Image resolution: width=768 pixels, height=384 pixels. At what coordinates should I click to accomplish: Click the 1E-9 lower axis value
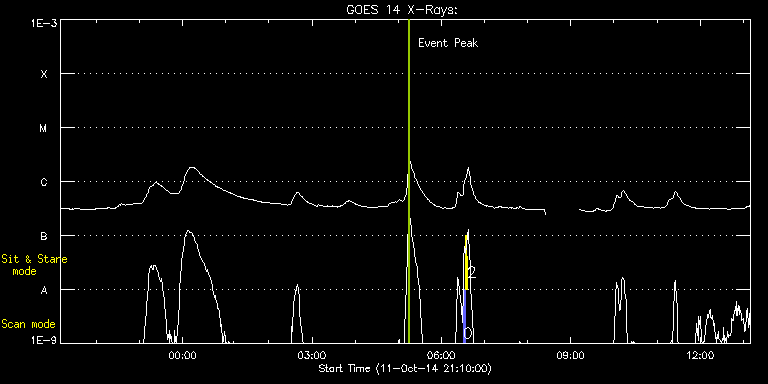(x=43, y=340)
